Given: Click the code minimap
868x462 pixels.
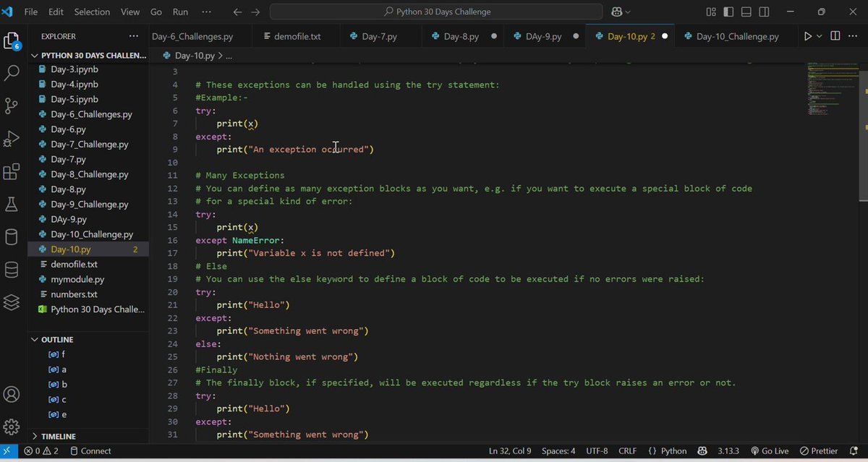Looking at the screenshot, I should click(832, 90).
